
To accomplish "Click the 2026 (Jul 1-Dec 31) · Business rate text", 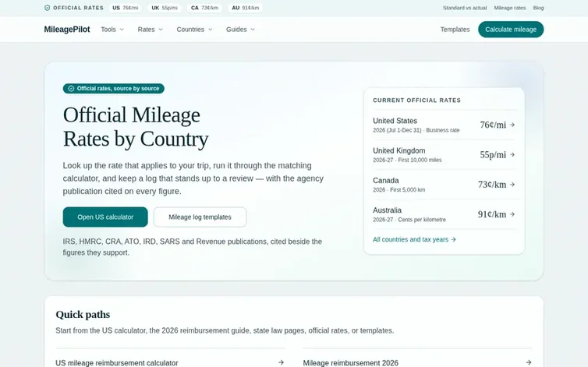I will 416,130.
